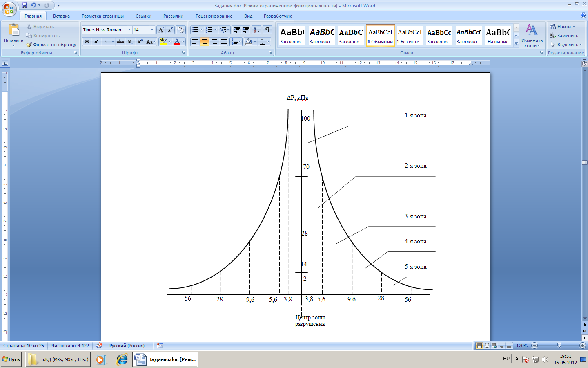Open the Вид tab

[248, 16]
